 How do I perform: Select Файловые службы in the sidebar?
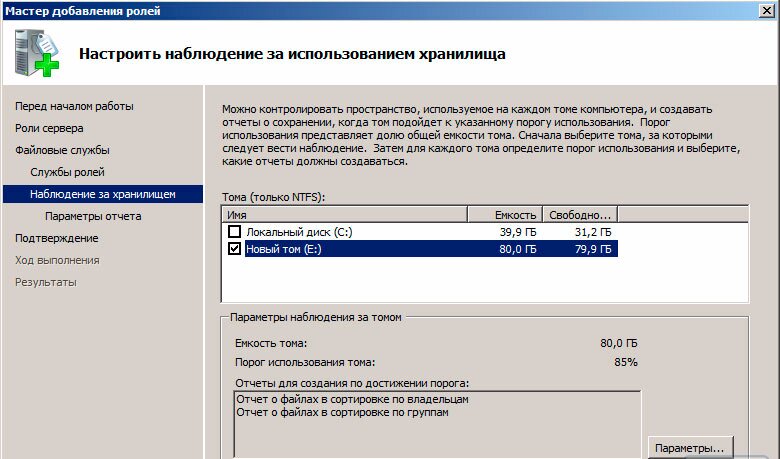(x=62, y=150)
